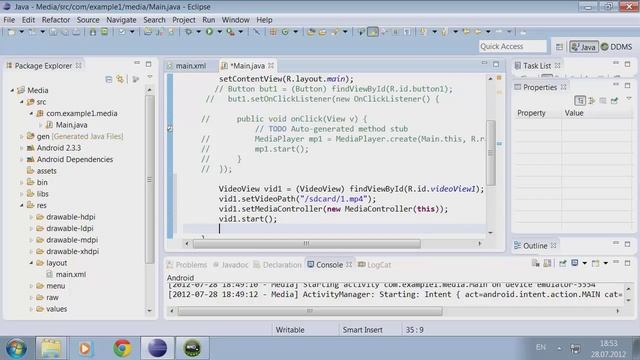Collapse all in Package Explorer
Image resolution: width=640 pixels, height=360 pixels.
(x=109, y=79)
